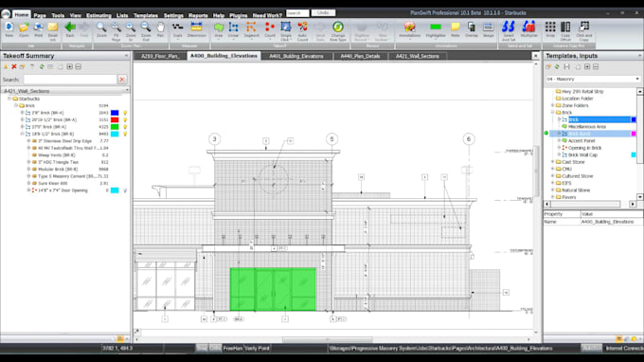The image size is (644, 362).
Task: Click green refresh icon in Takeoff Summary toolbar
Action: pyautogui.click(x=42, y=66)
